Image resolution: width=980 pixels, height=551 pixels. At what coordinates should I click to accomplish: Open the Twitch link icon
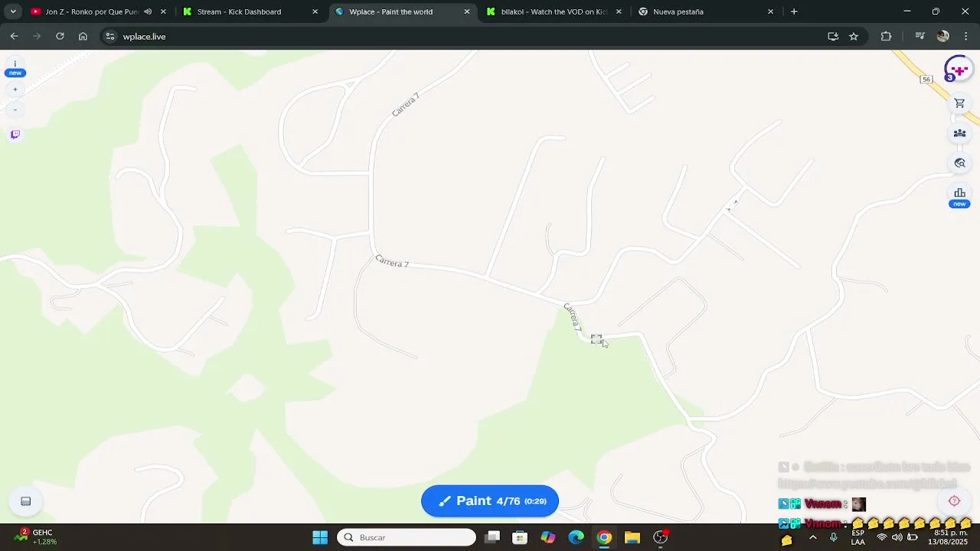pos(15,135)
